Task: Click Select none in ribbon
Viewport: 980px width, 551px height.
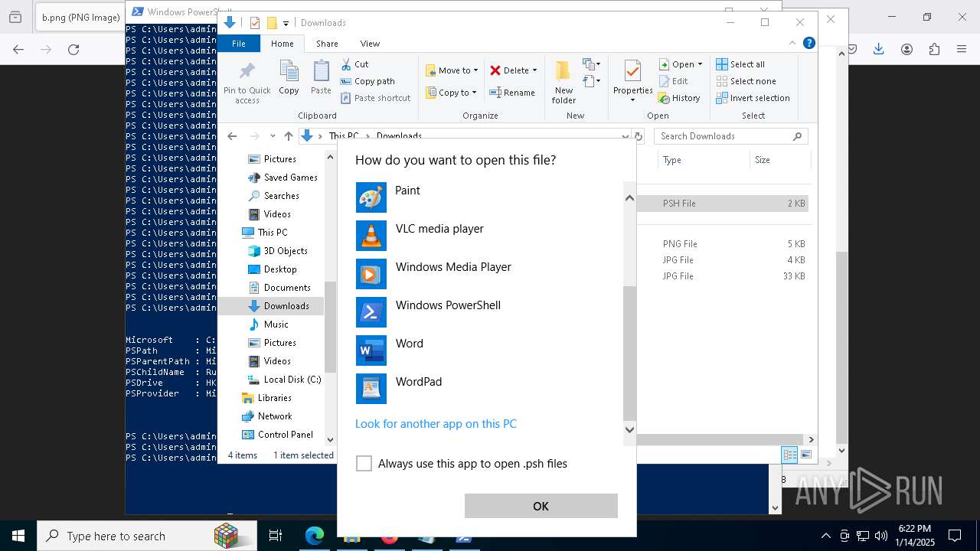Action: point(746,81)
